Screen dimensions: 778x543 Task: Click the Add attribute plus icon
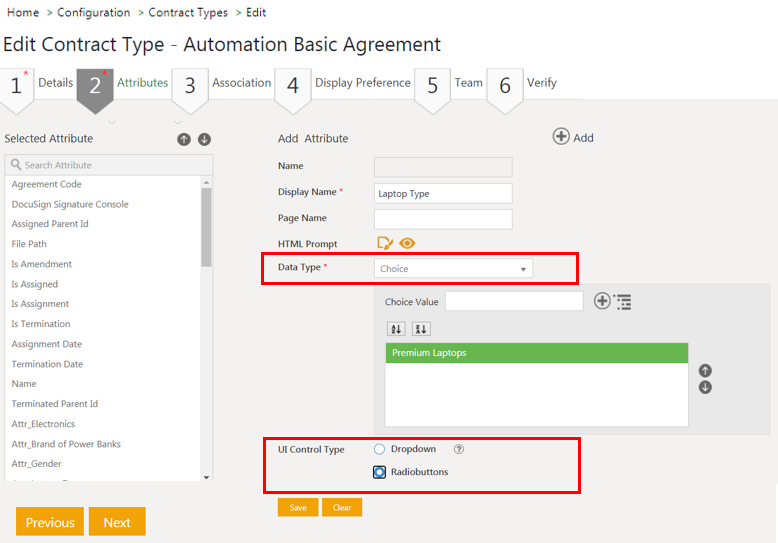tap(562, 137)
